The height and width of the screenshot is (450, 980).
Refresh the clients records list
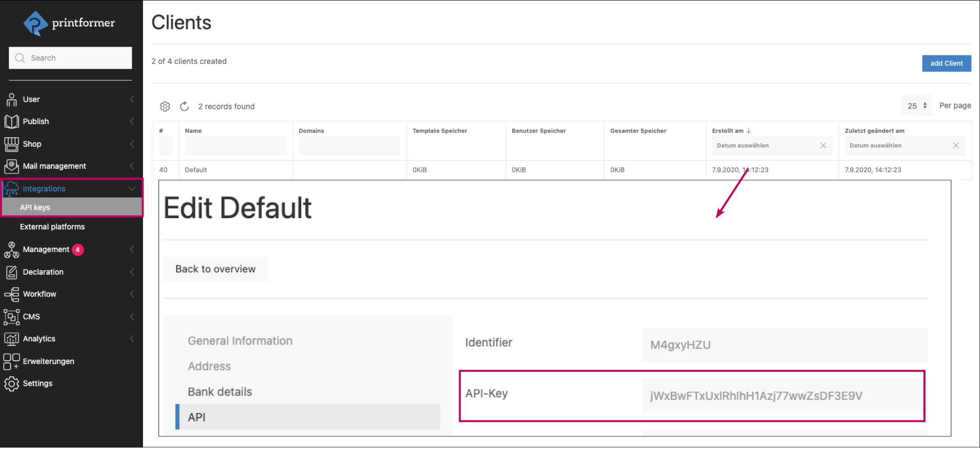(x=184, y=106)
